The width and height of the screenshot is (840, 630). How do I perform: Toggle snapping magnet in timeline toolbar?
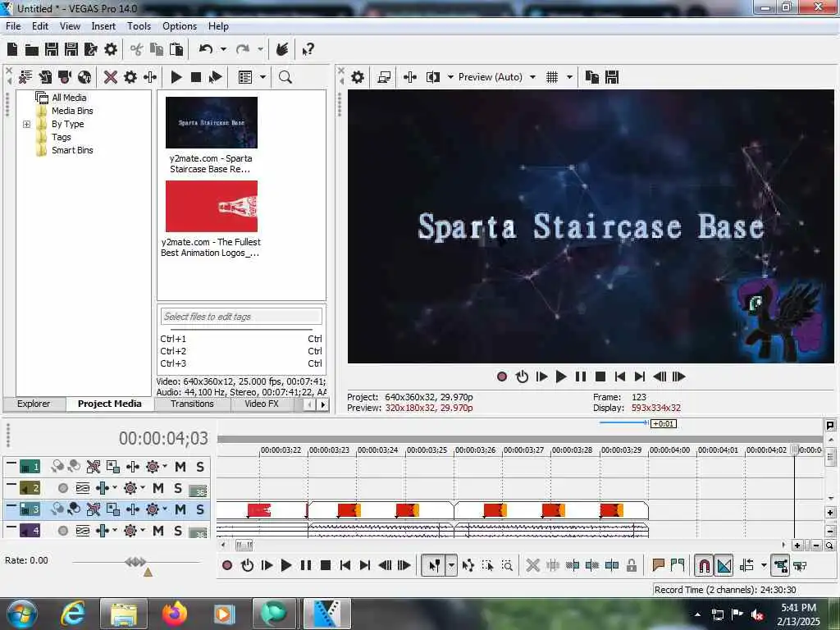[x=705, y=565]
